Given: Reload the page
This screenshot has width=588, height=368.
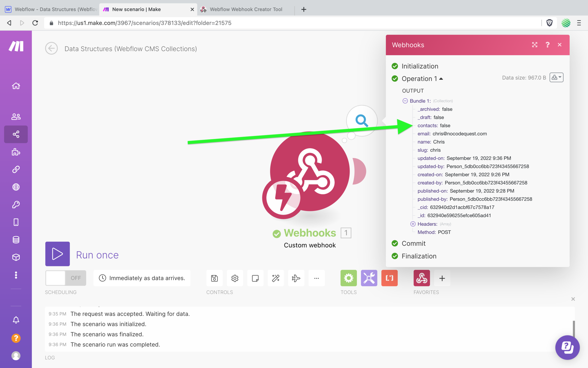Looking at the screenshot, I should click(x=35, y=23).
